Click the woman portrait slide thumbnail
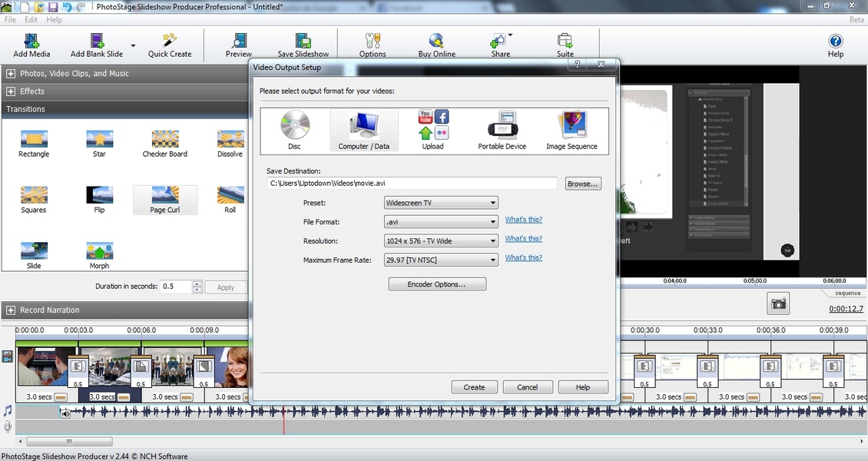This screenshot has width=868, height=461. (233, 366)
